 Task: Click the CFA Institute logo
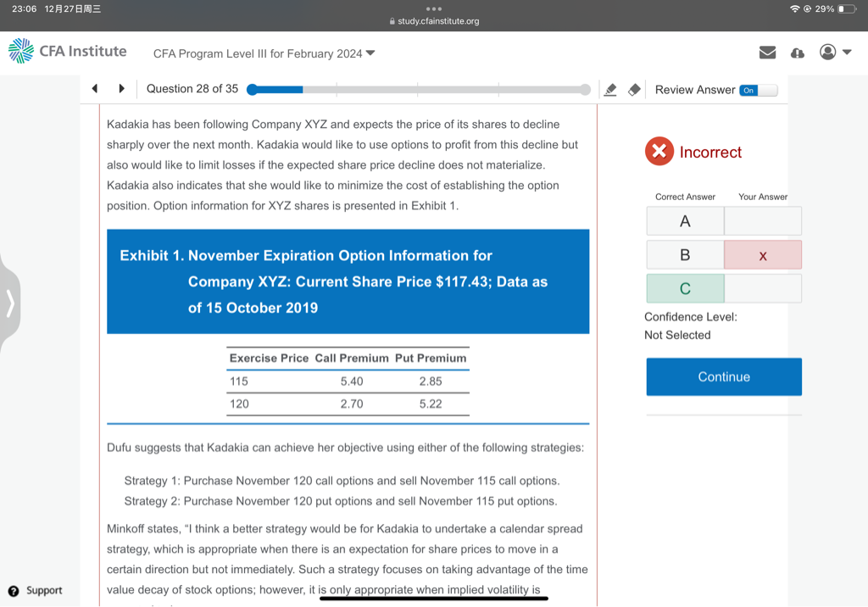[68, 52]
